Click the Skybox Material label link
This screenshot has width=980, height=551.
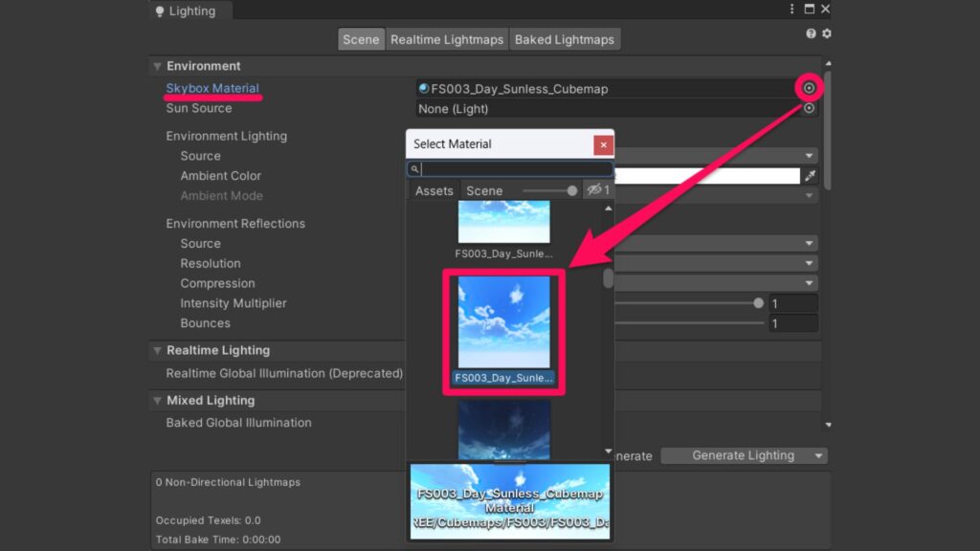click(x=212, y=87)
